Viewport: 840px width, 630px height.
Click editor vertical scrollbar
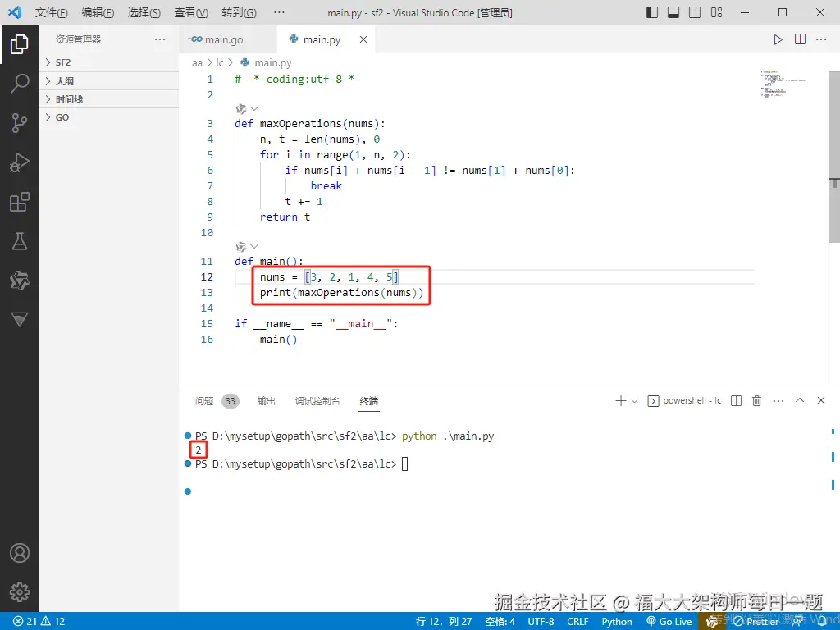click(x=834, y=156)
